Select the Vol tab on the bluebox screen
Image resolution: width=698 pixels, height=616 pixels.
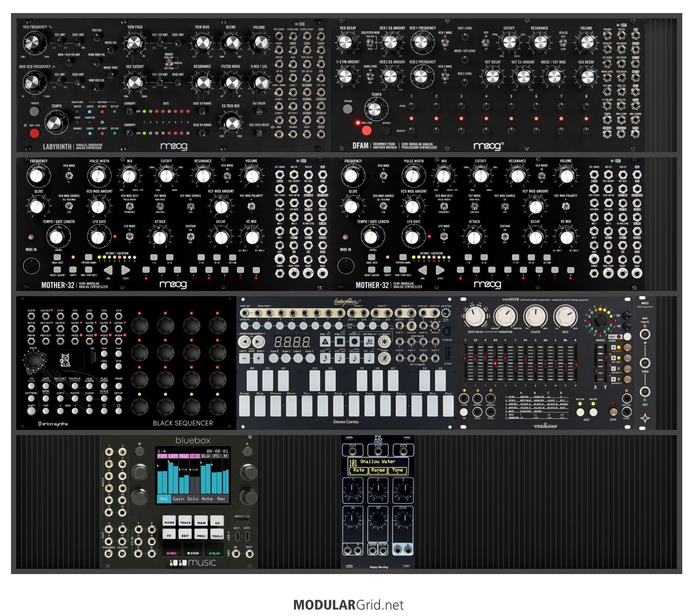pos(163,499)
